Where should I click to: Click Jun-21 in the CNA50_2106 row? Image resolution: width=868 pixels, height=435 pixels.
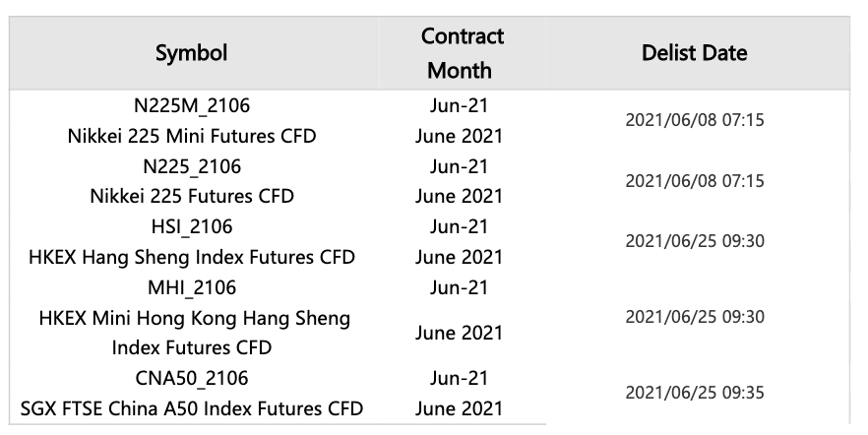pyautogui.click(x=459, y=379)
